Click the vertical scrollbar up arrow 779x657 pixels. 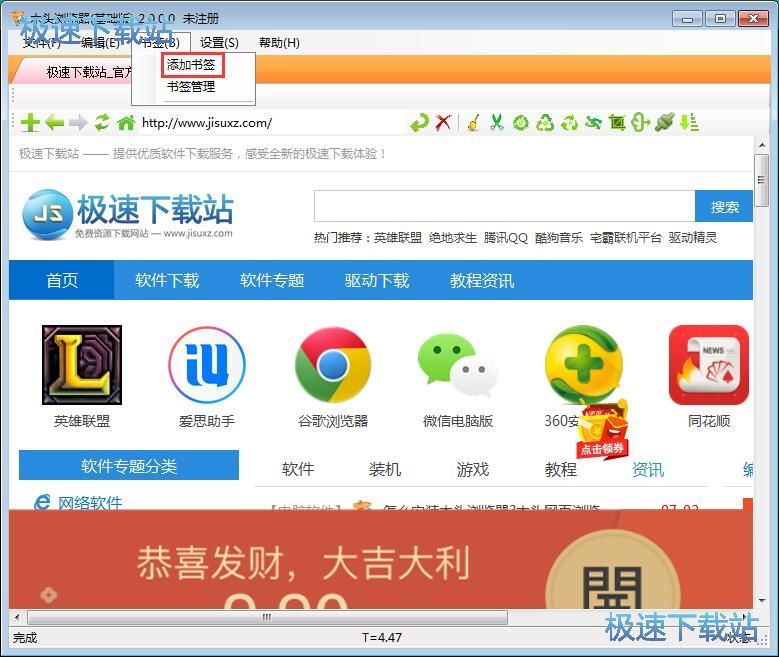tap(762, 145)
